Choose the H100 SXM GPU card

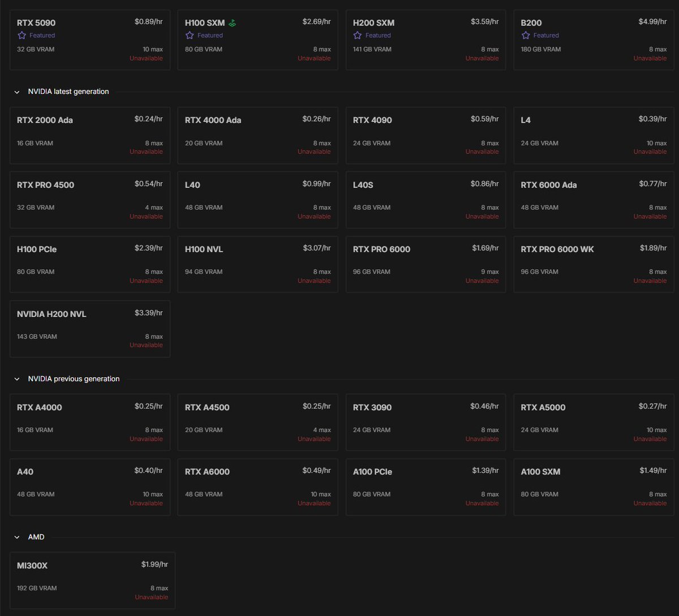[x=258, y=40]
